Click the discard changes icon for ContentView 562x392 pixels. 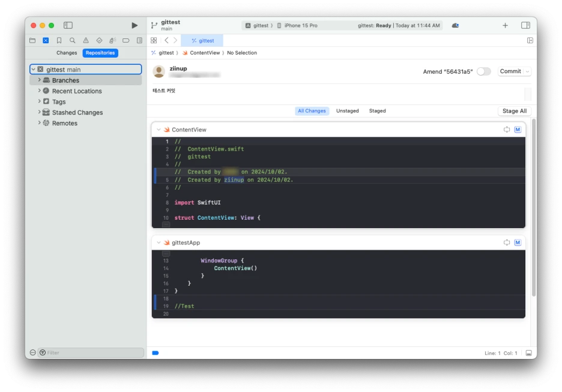(506, 130)
